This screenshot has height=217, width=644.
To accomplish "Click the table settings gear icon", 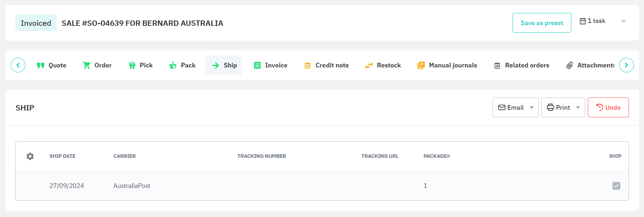I will (30, 156).
